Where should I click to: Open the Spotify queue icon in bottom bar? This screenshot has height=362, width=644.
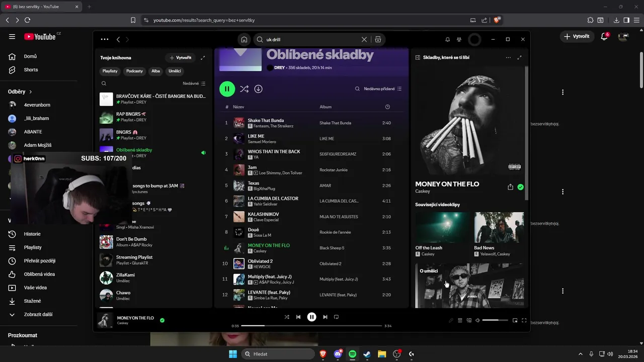[460, 320]
